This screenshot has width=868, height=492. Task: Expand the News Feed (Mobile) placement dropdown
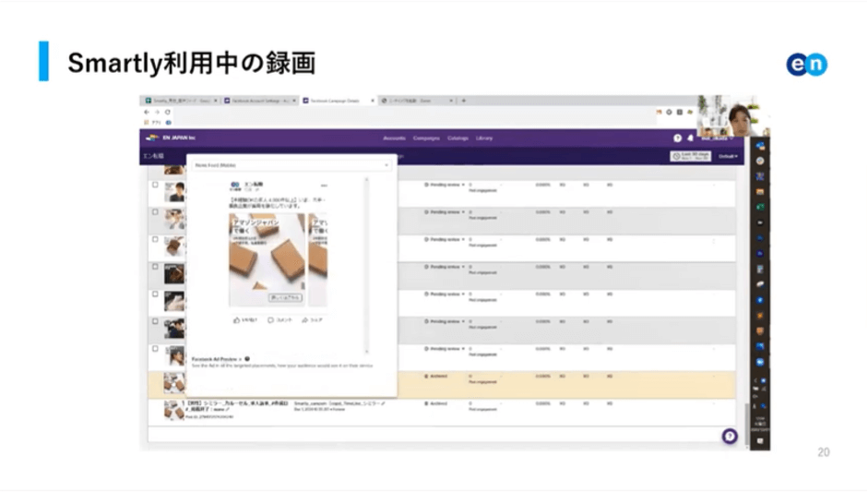[x=291, y=165]
